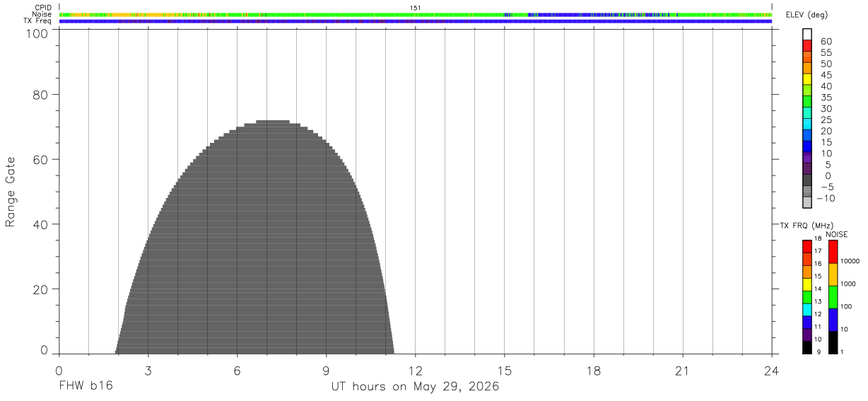The image size is (868, 401).
Task: Click the red 17–18 swatch in TX FRQ legend
Action: 807,247
